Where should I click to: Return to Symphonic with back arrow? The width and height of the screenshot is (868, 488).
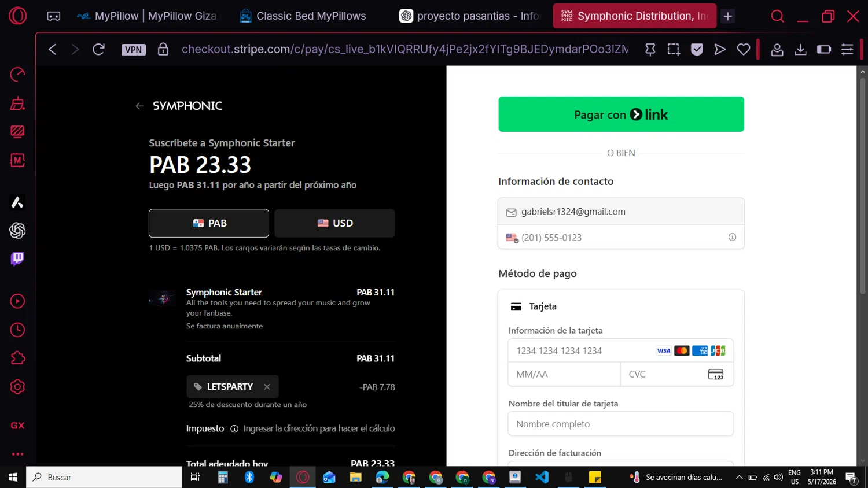(139, 106)
